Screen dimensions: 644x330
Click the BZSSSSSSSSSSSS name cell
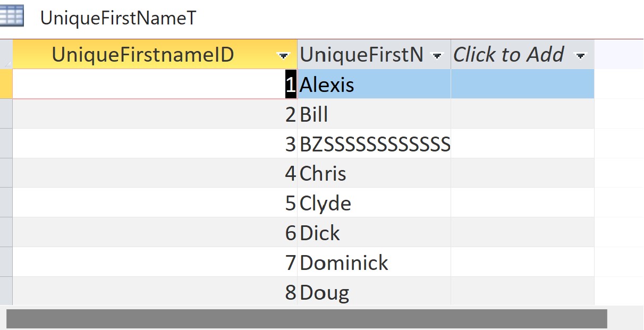374,144
